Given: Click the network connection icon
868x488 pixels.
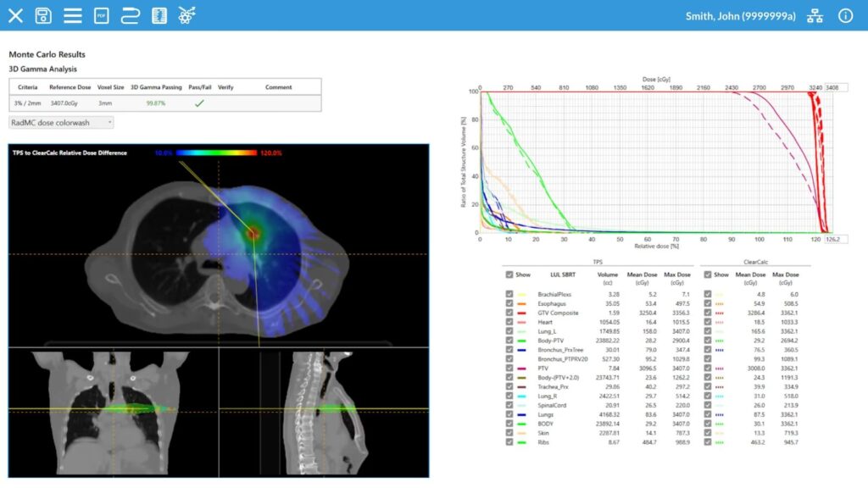Looking at the screenshot, I should coord(815,15).
